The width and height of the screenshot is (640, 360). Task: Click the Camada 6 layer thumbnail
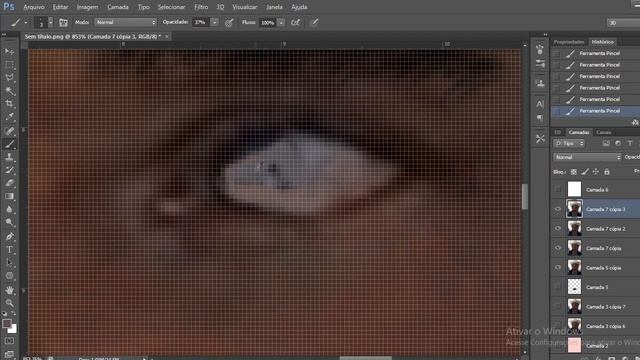574,189
